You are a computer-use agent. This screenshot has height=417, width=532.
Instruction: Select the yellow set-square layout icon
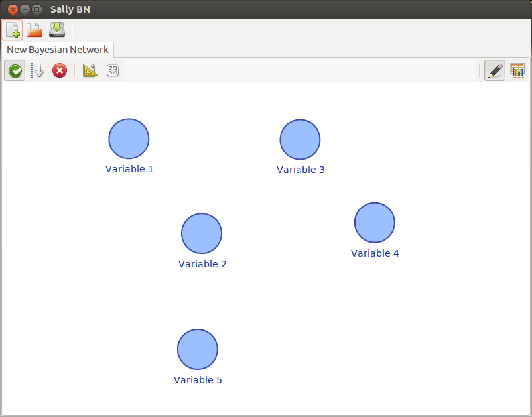[90, 70]
